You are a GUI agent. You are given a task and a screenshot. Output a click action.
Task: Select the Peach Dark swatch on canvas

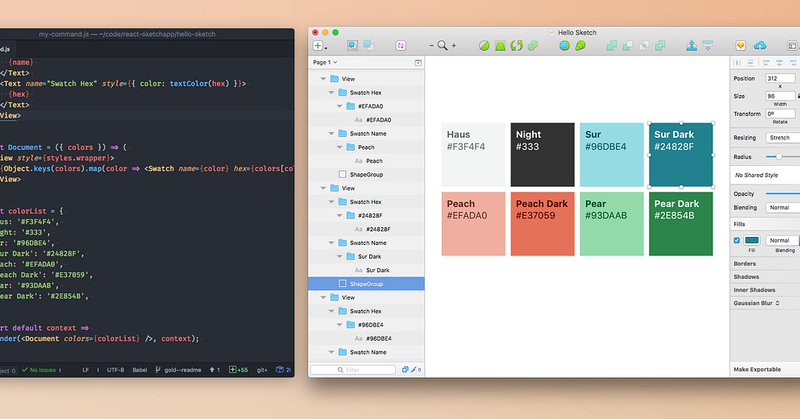[542, 224]
